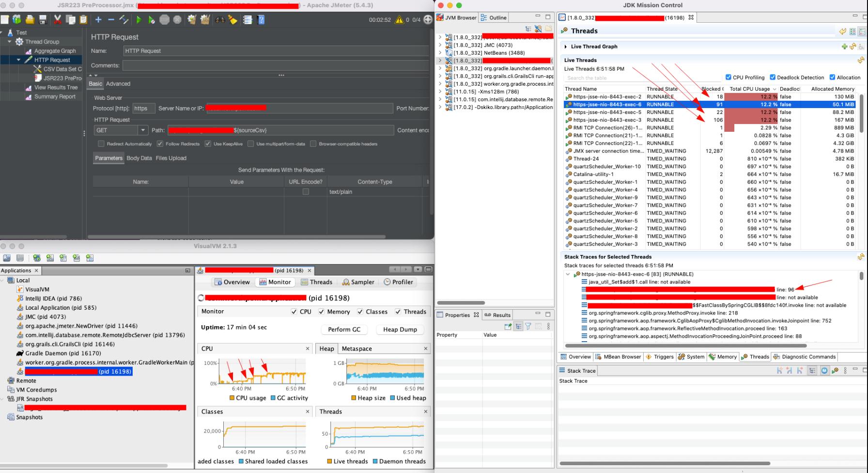
Task: Open the GET method dropdown
Action: (x=142, y=130)
